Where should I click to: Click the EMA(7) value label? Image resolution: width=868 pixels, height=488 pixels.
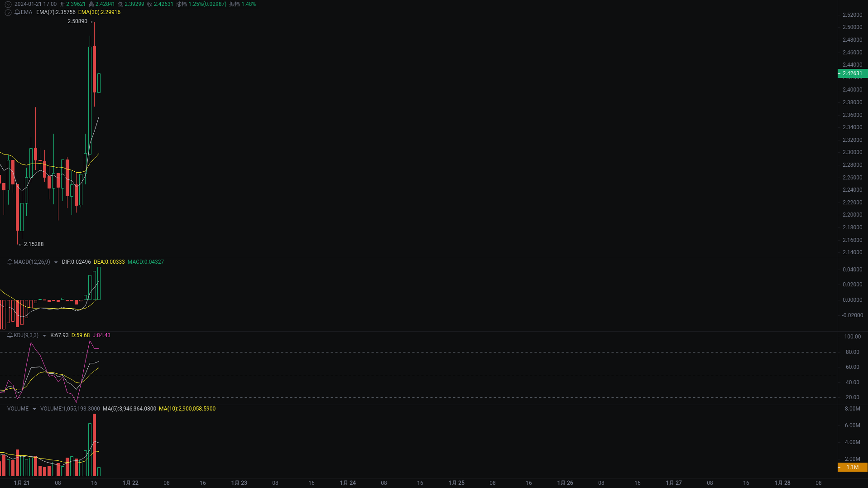coord(56,12)
